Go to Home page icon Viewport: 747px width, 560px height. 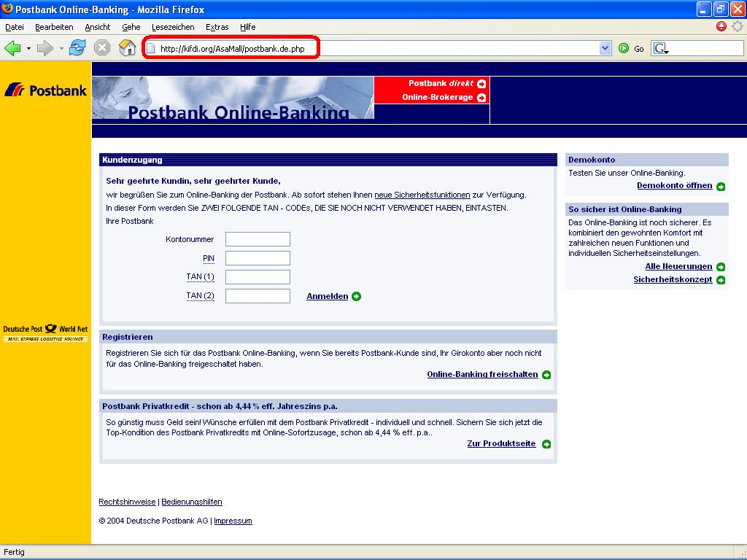pyautogui.click(x=127, y=47)
